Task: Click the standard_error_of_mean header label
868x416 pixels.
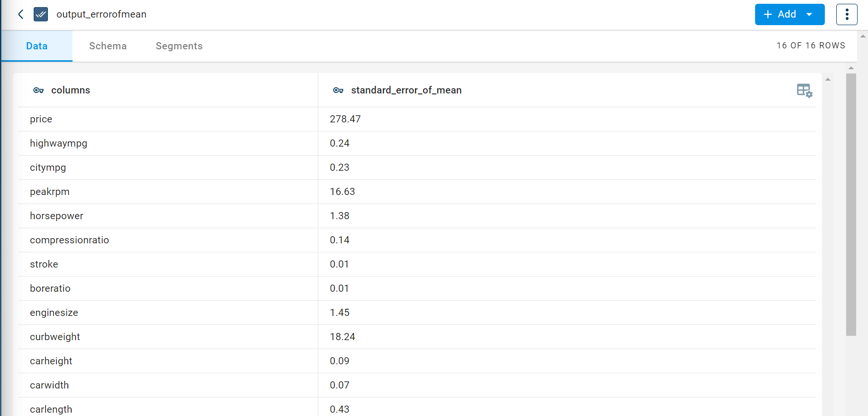Action: click(406, 90)
